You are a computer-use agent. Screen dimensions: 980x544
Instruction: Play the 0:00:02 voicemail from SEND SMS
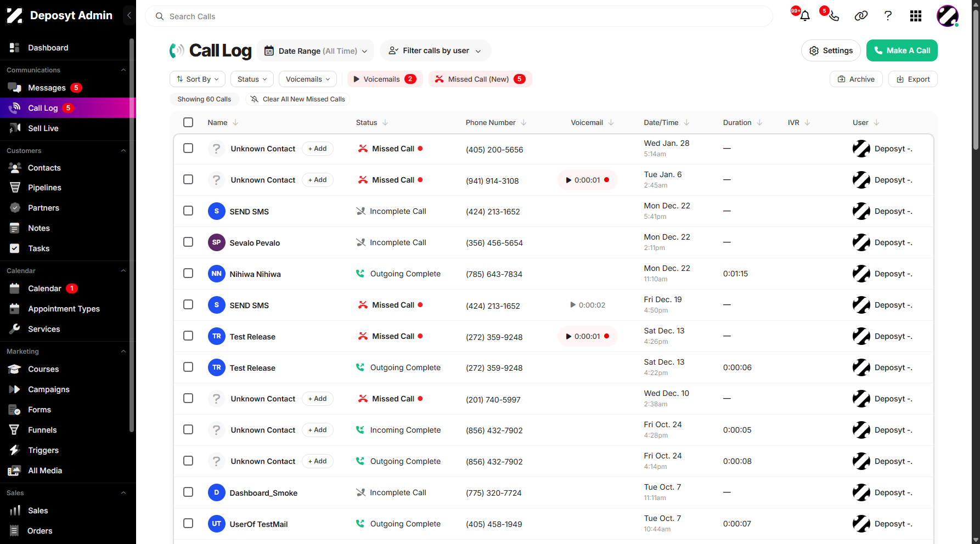click(588, 305)
